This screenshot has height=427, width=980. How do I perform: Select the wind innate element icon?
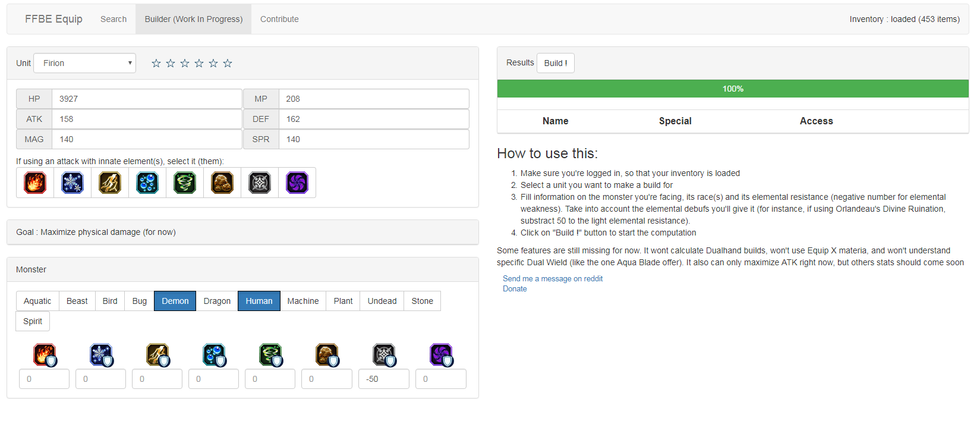[185, 183]
